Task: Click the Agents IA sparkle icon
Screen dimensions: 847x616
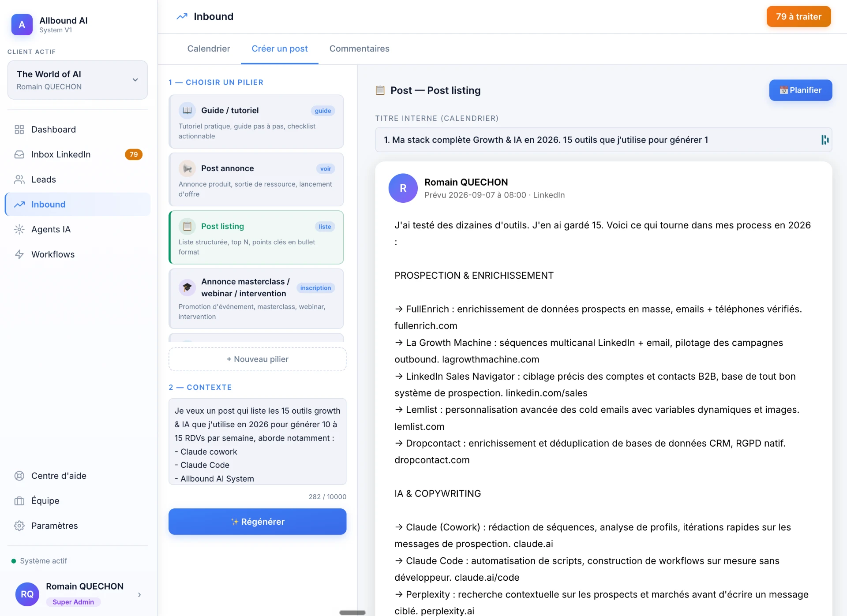Action: tap(19, 229)
